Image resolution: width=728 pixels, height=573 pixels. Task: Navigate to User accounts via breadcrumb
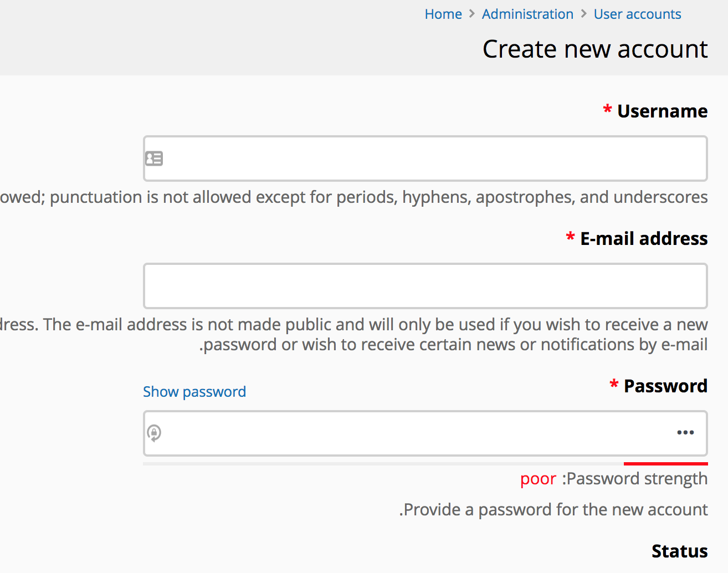(x=637, y=14)
